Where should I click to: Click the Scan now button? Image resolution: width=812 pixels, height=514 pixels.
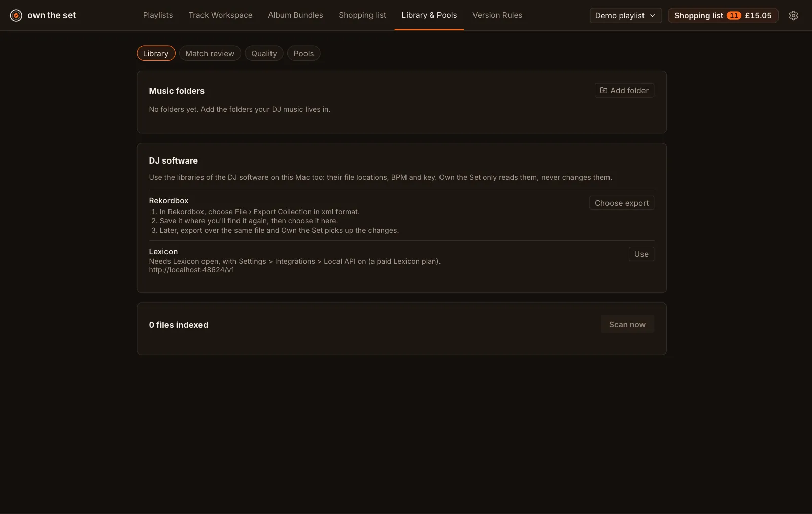tap(627, 324)
